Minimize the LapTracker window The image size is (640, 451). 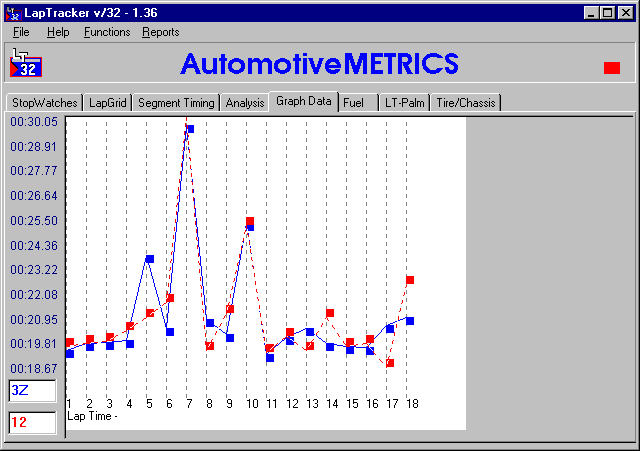tap(591, 13)
